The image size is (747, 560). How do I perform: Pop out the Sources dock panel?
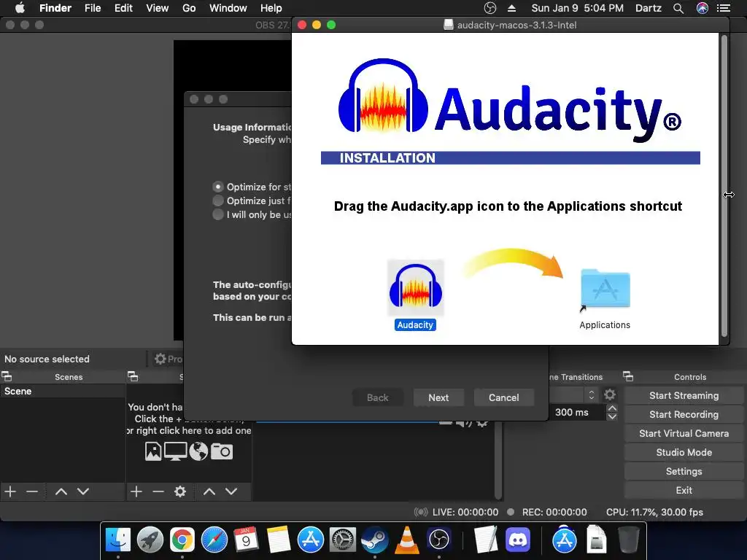(133, 377)
